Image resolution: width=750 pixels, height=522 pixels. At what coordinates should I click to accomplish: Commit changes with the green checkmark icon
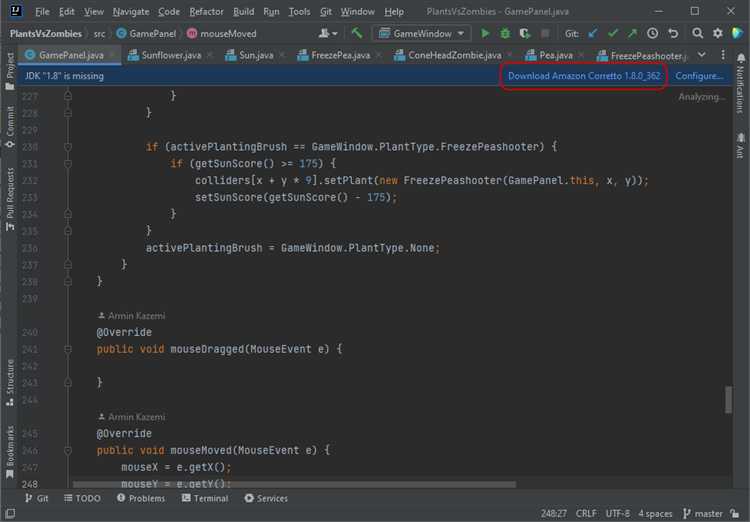coord(613,33)
